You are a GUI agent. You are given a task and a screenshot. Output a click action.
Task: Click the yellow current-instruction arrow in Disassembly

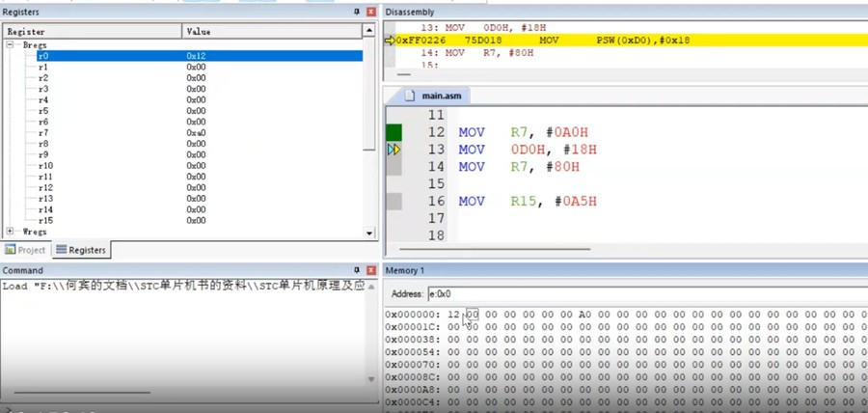tap(390, 41)
